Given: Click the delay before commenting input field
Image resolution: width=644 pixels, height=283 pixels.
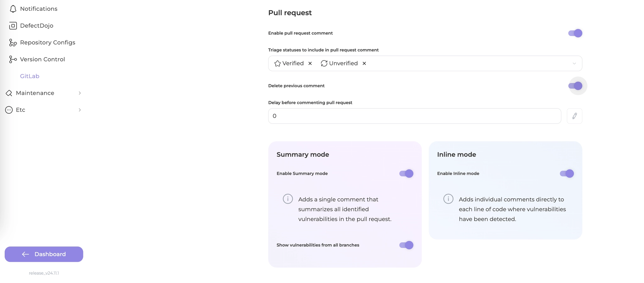Looking at the screenshot, I should point(414,116).
